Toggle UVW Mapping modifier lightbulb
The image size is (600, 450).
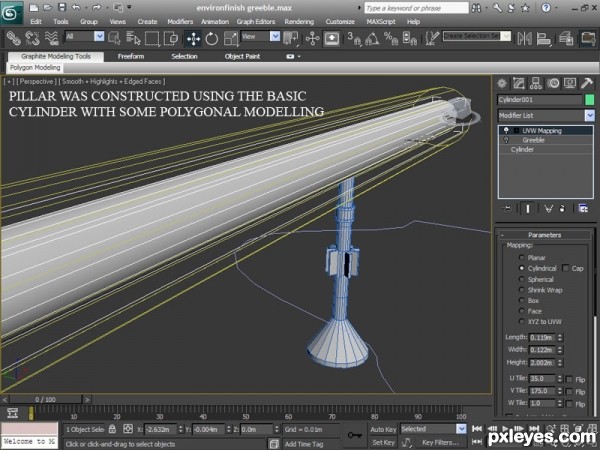pyautogui.click(x=506, y=130)
